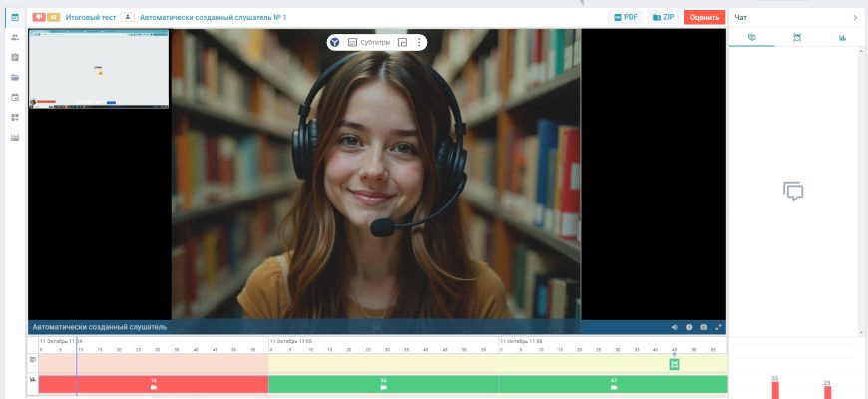Take a snapshot with the camera icon
The width and height of the screenshot is (868, 399).
(703, 327)
